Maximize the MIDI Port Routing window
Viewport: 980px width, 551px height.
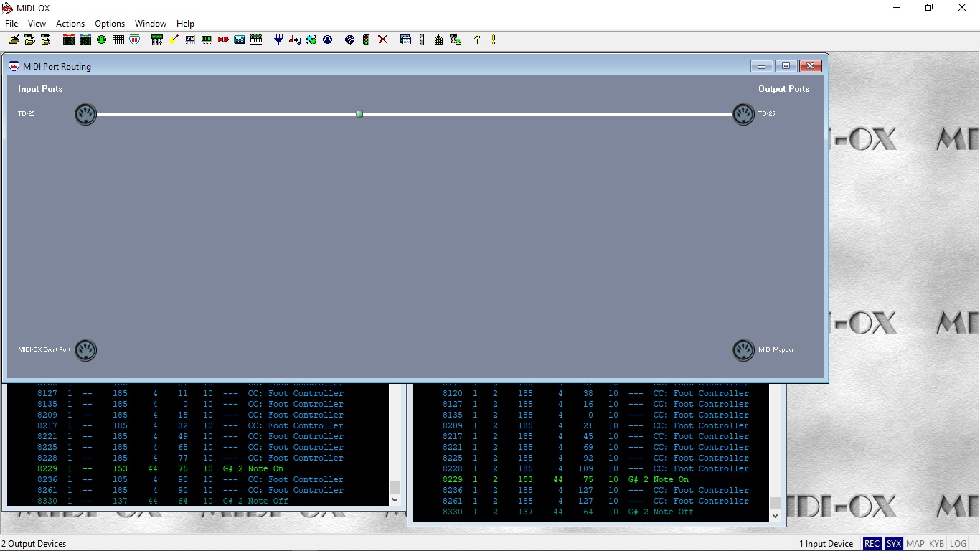pyautogui.click(x=786, y=66)
